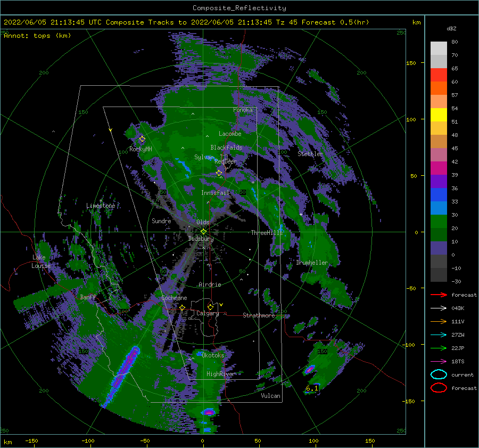Click the light blue 33-30 dBZ swatch
Screen dimensions: 479x448
tap(439, 208)
